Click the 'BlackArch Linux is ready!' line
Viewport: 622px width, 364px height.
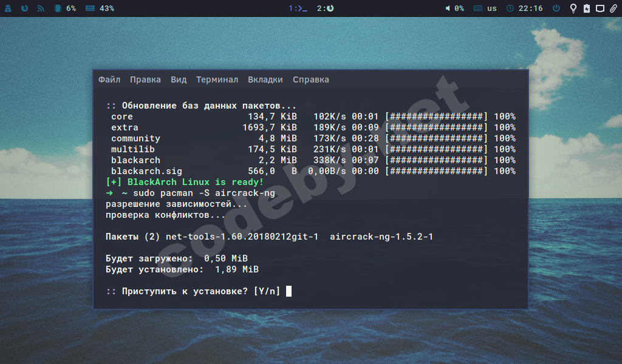pos(185,182)
